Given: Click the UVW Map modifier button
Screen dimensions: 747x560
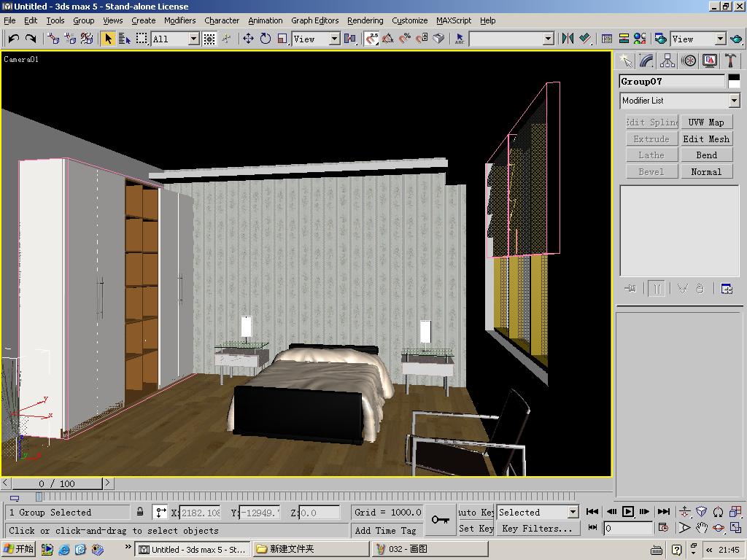Looking at the screenshot, I should point(706,122).
